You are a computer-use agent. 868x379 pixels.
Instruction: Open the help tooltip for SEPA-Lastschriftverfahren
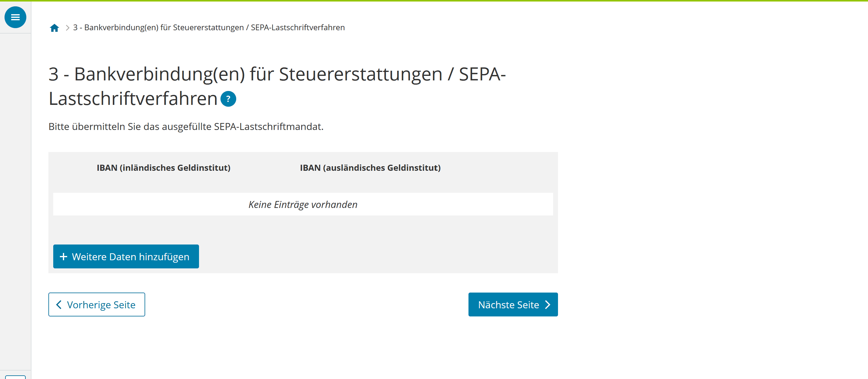click(x=228, y=99)
